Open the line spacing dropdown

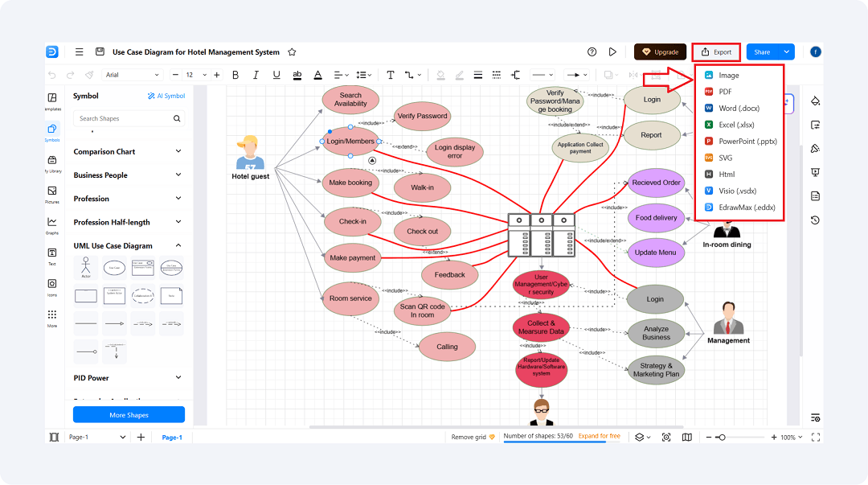coord(364,75)
